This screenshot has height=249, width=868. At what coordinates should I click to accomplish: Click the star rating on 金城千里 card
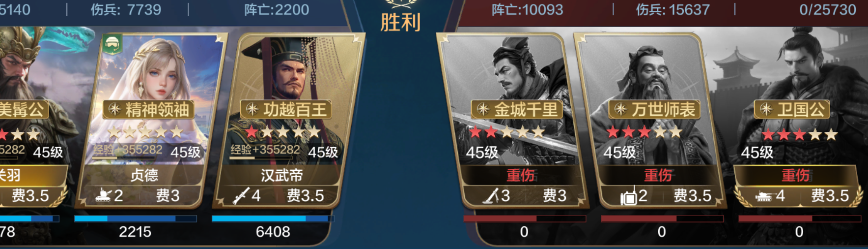[x=507, y=132]
